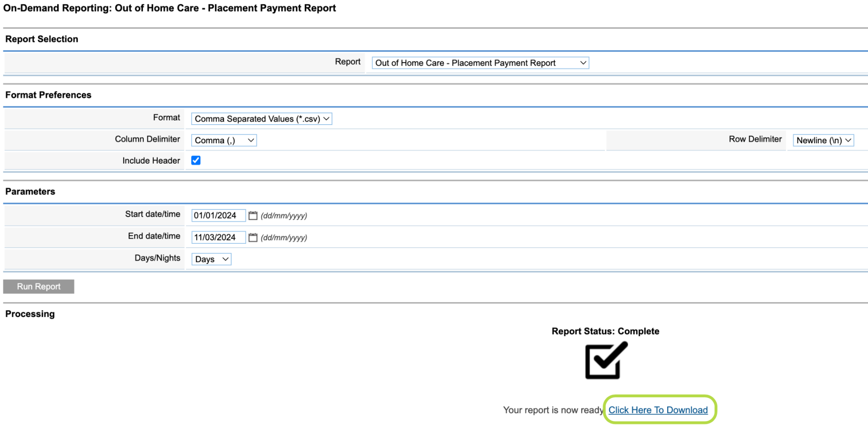Viewport: 868px width, 426px height.
Task: Click the Processing section heading
Action: pos(30,314)
